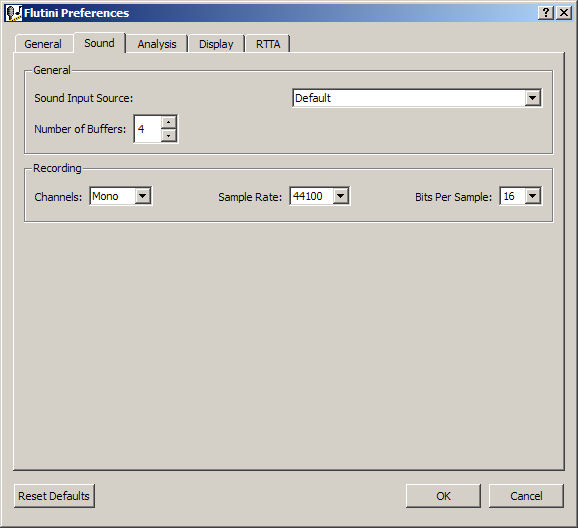Decrease the Number of Buffers value
This screenshot has height=528, width=578.
click(168, 135)
